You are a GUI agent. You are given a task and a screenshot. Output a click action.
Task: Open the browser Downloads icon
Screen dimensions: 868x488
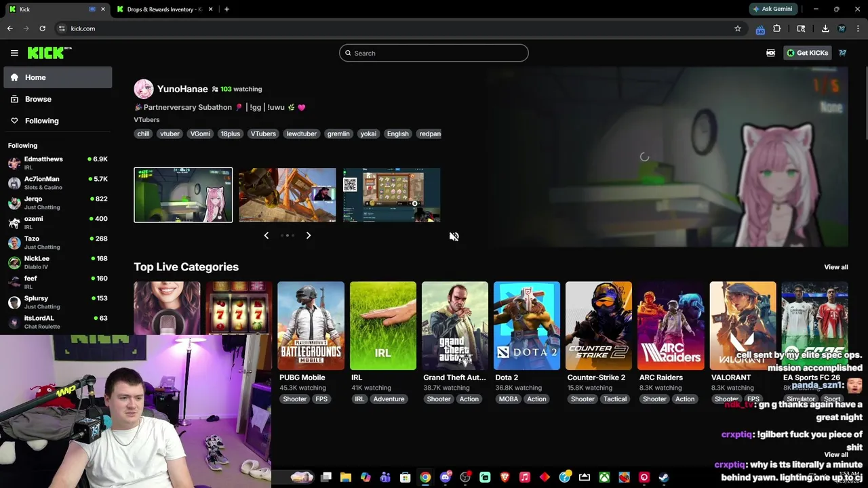[x=825, y=28]
